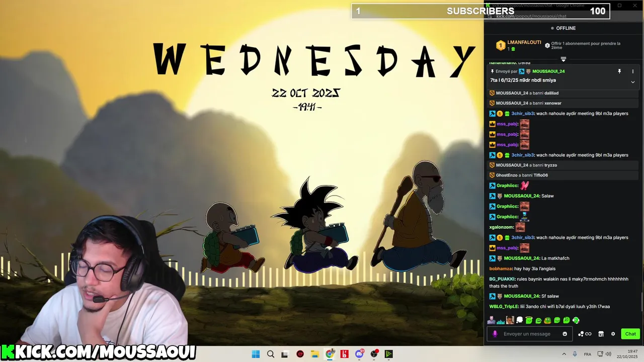Click username 3chir_sib3 in first message

522,114
